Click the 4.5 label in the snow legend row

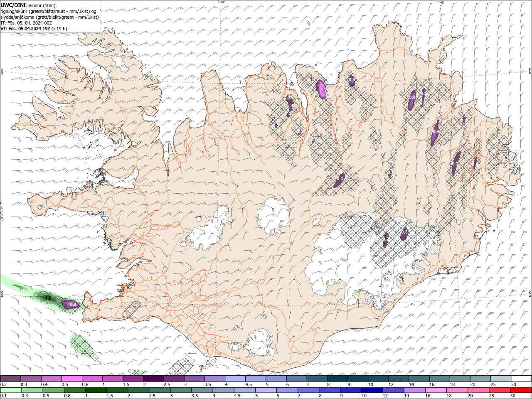click(x=249, y=384)
